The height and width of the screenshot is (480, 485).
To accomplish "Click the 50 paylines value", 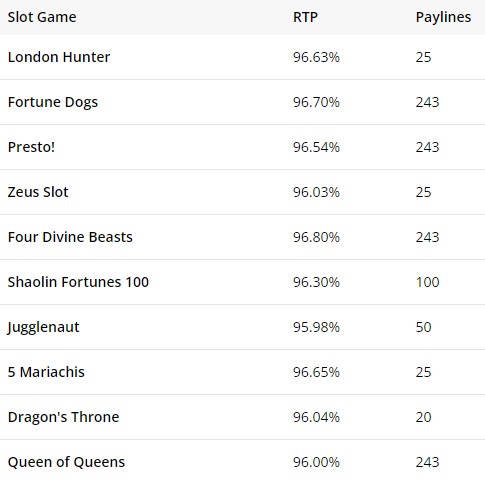I will [x=423, y=327].
